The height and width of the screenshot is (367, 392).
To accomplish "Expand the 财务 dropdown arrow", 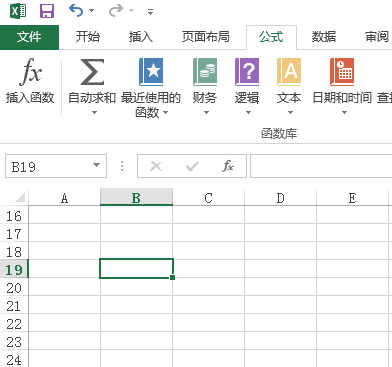I will pyautogui.click(x=206, y=113).
